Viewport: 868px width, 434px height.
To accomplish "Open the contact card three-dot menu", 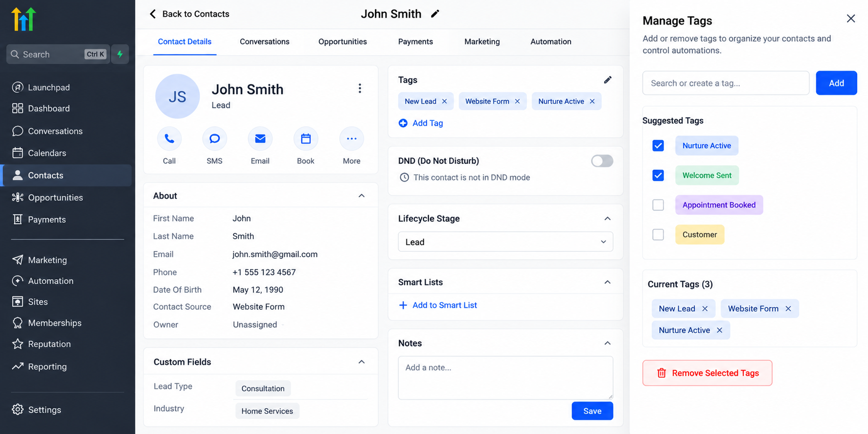I will tap(360, 89).
